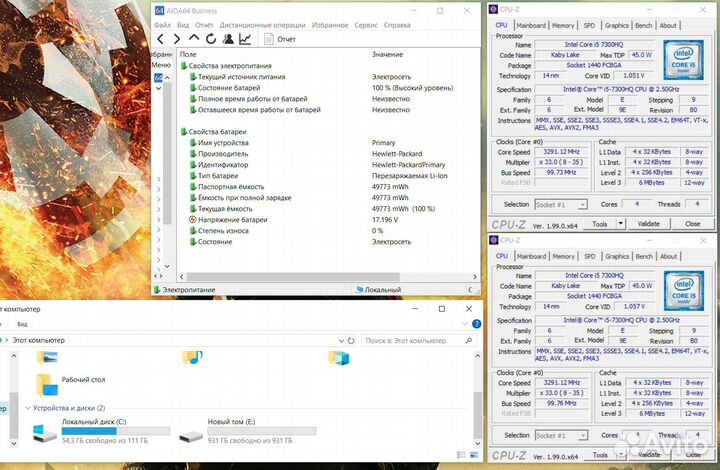Open the Локальный диск (C:) drive
The width and height of the screenshot is (720, 470).
click(x=102, y=431)
